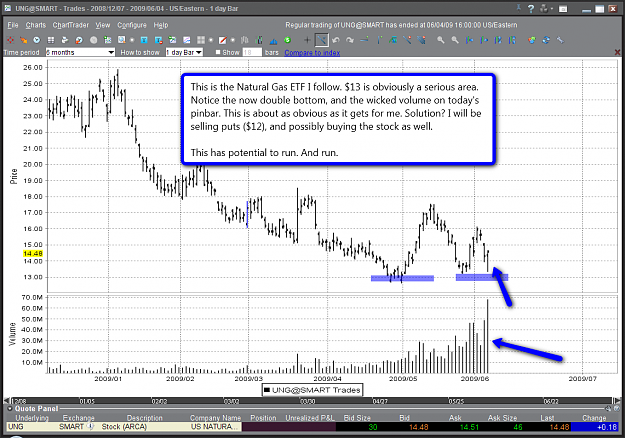The height and width of the screenshot is (438, 625).
Task: Toggle the round dot after the four-pane icon
Action: click(x=211, y=40)
